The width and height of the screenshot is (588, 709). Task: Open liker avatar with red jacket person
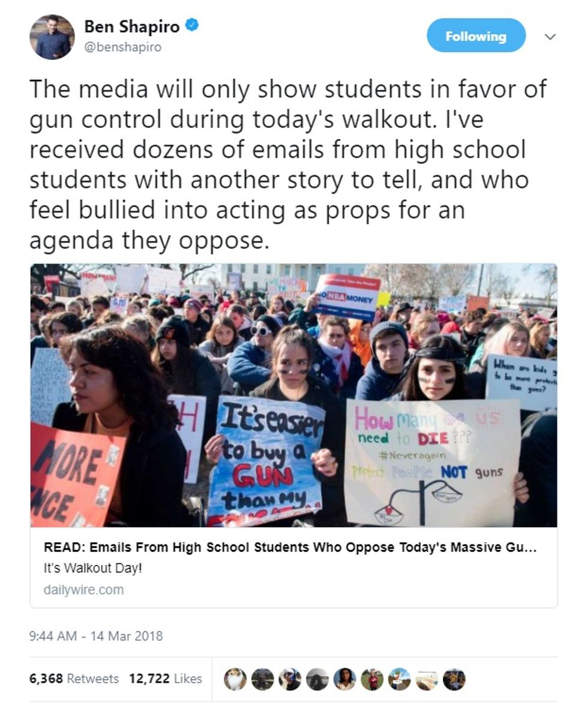coord(372,679)
